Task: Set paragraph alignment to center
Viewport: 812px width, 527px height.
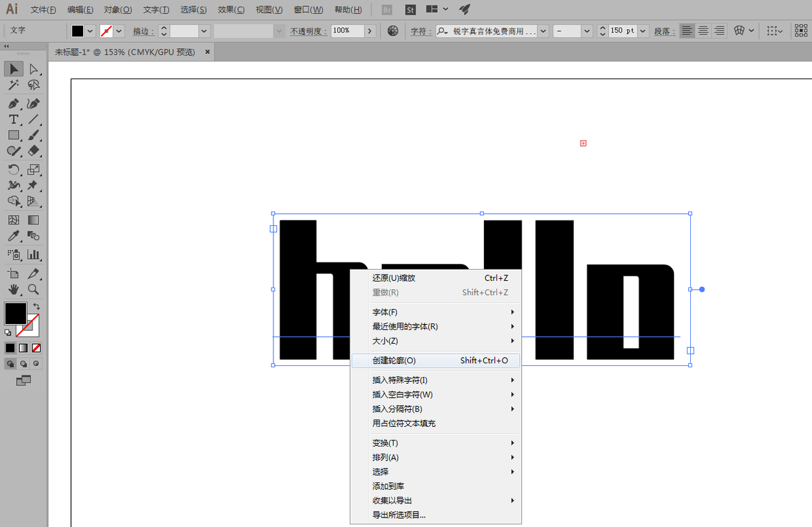Action: tap(704, 31)
